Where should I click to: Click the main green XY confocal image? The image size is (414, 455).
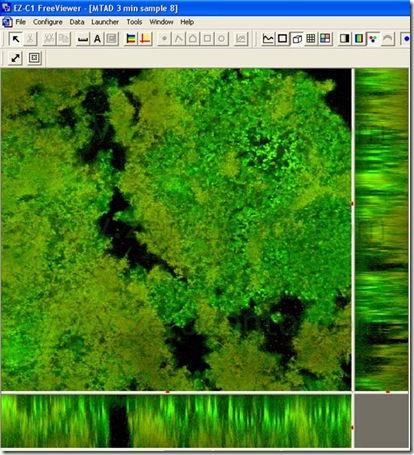(x=176, y=229)
